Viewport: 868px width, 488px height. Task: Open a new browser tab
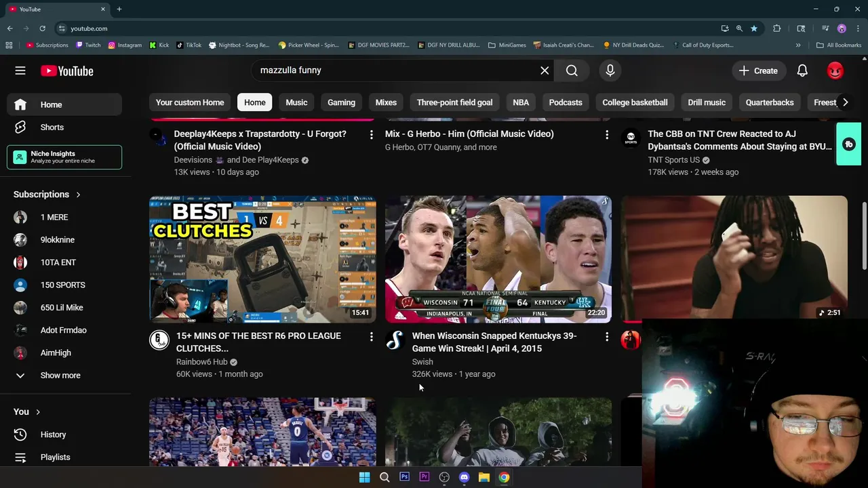pos(119,9)
